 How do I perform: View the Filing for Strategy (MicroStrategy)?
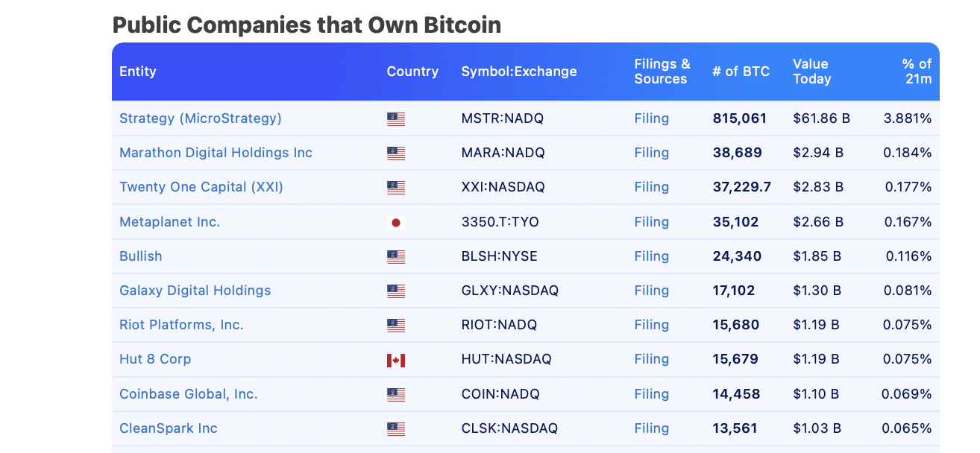651,118
